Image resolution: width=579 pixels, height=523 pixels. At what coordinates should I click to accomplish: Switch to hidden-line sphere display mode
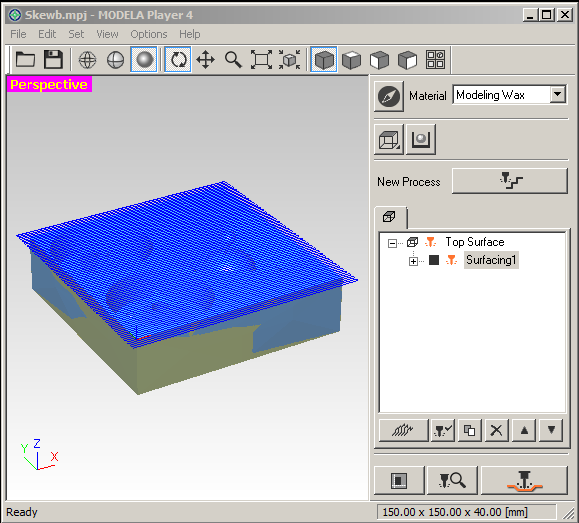[x=115, y=59]
